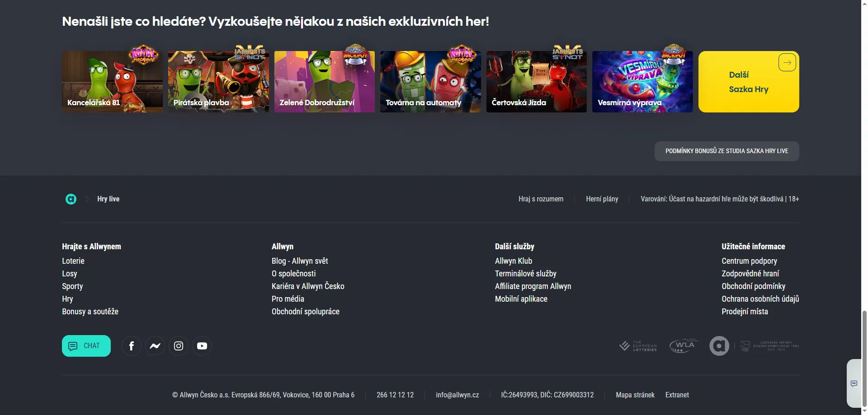Click the Czech Olympic team partner logo
This screenshot has width=868, height=415.
[x=769, y=346]
